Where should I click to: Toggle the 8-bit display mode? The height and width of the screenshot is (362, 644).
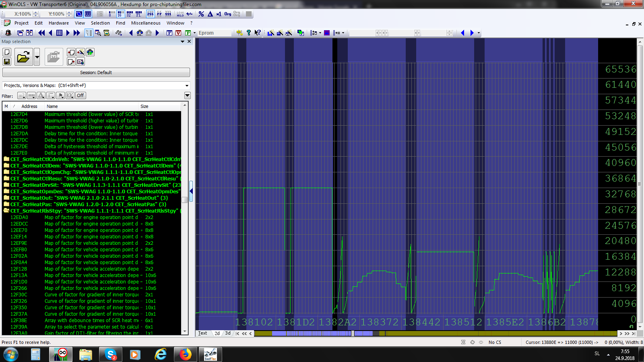(x=111, y=14)
